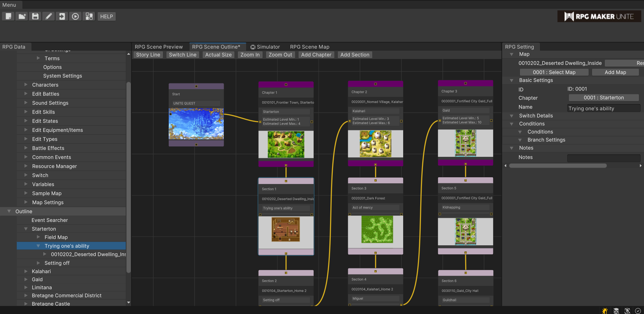Click the Add Map button

click(615, 72)
